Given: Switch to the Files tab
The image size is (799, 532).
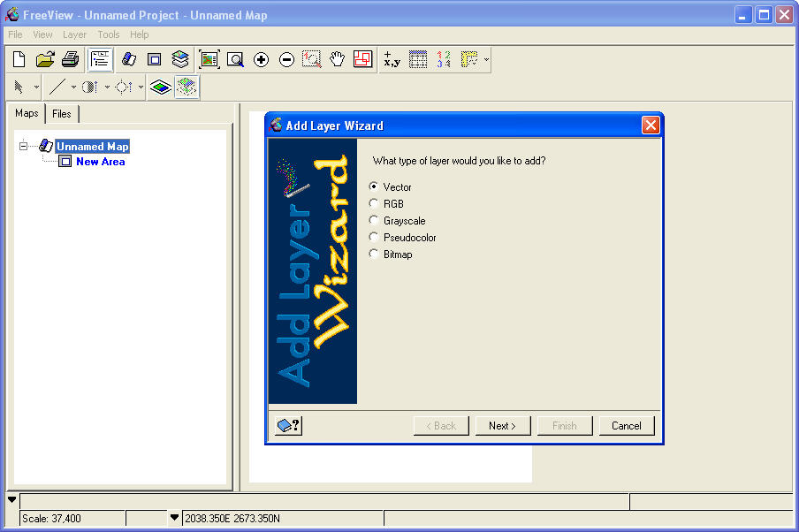Looking at the screenshot, I should pos(62,114).
